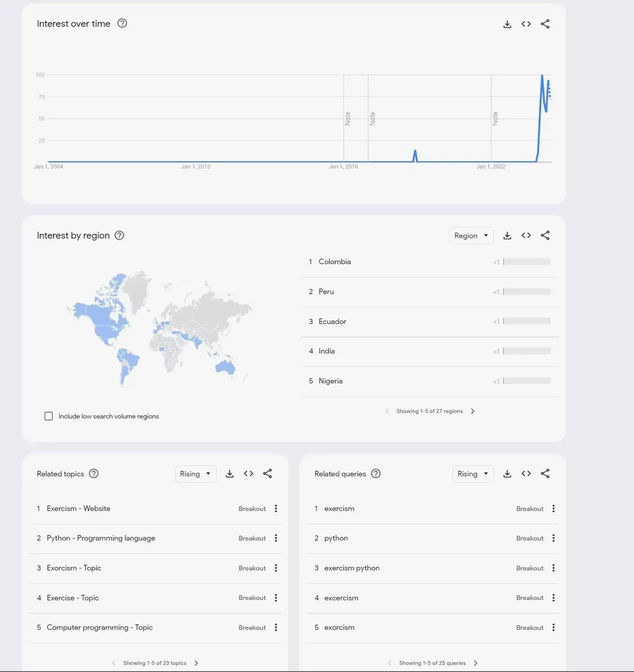634x672 pixels.
Task: Open more options for exorcism query
Action: 554,628
